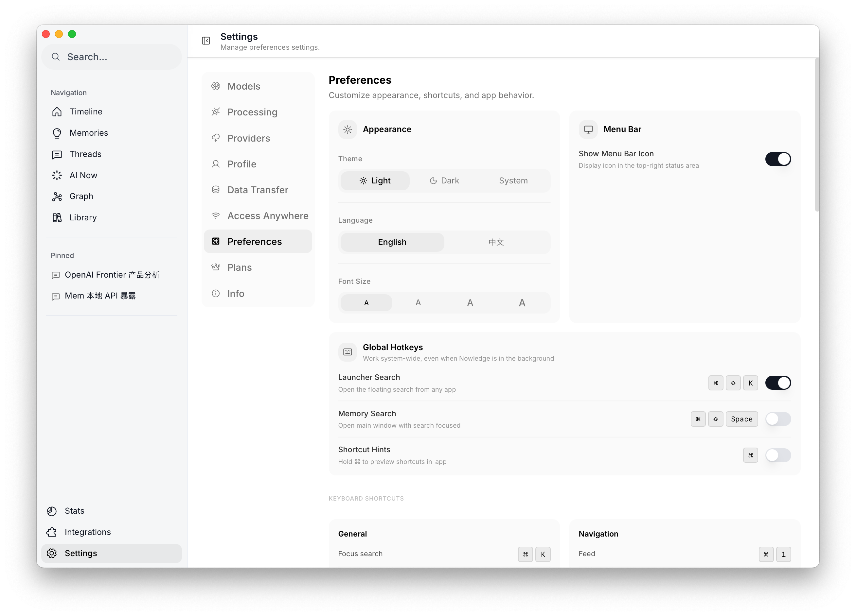Toggle Show Menu Bar Icon off

click(x=778, y=159)
